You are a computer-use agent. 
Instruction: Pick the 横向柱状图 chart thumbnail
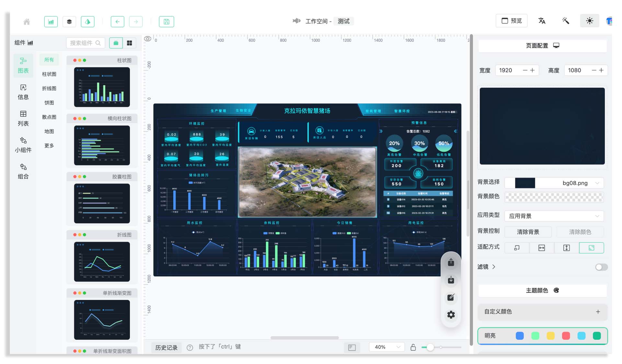pyautogui.click(x=102, y=145)
